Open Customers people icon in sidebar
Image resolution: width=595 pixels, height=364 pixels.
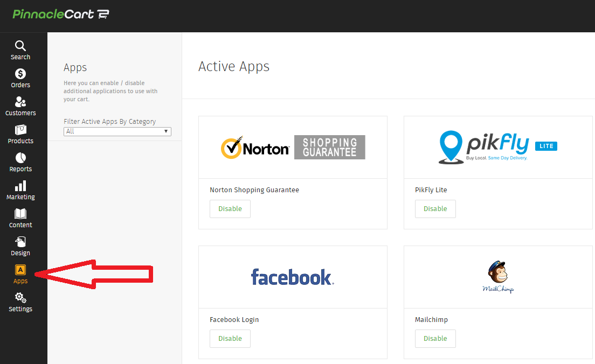[20, 102]
